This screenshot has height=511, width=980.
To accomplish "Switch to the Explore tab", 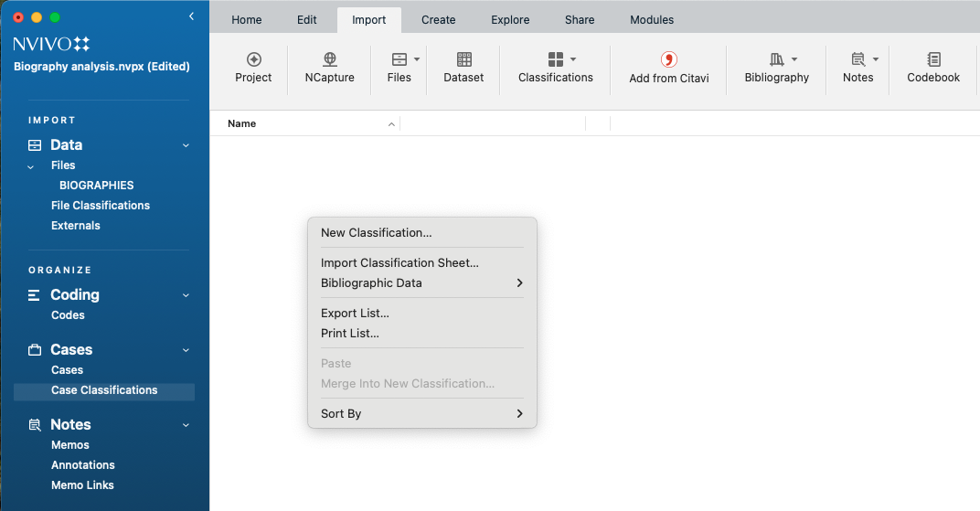I will click(509, 20).
